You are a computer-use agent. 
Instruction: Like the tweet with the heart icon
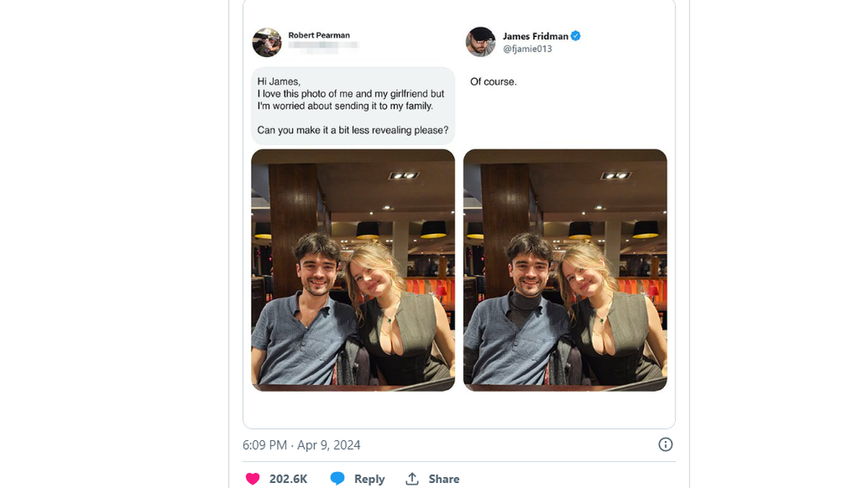click(x=252, y=479)
